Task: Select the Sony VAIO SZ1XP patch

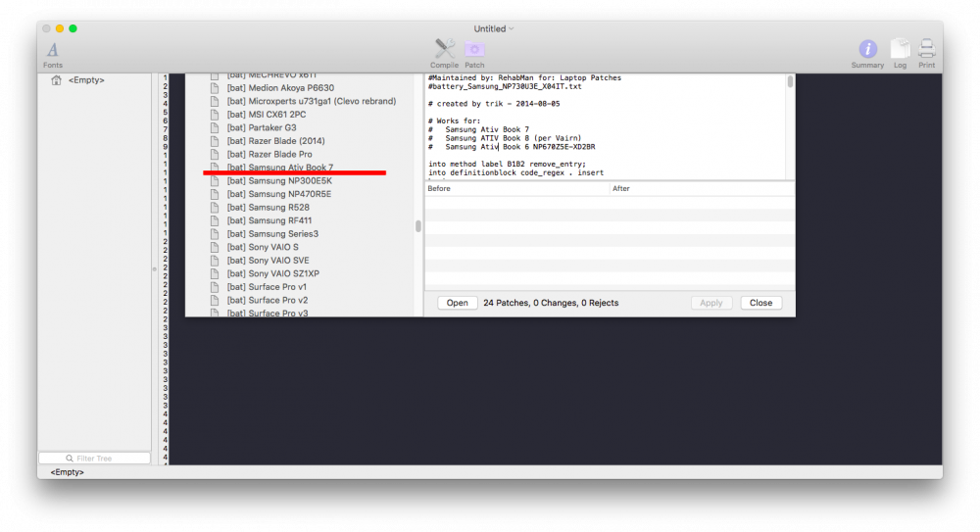Action: point(273,273)
